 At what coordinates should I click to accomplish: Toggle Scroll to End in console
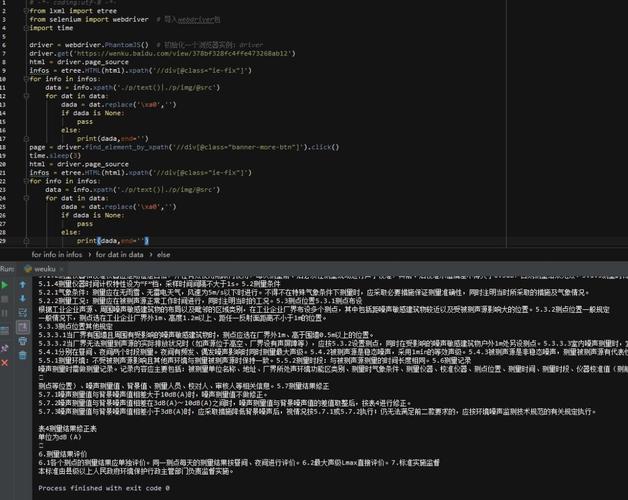coord(22,327)
